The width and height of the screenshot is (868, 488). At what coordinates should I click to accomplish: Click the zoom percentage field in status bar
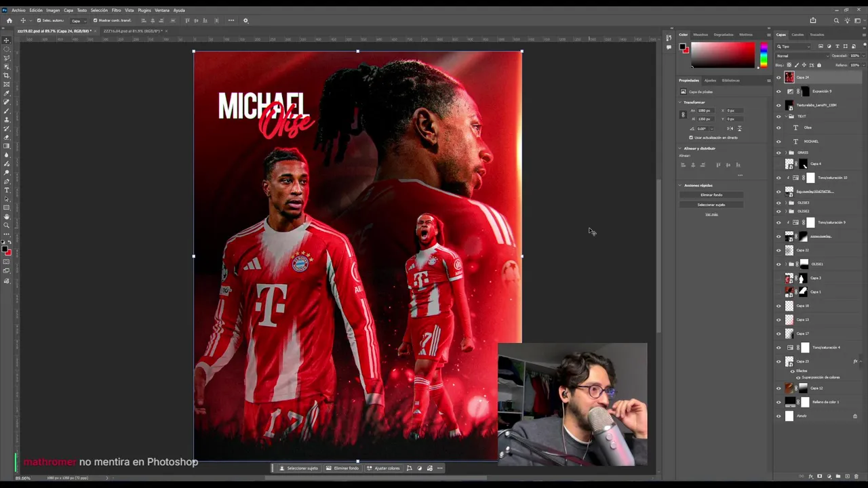tap(22, 478)
